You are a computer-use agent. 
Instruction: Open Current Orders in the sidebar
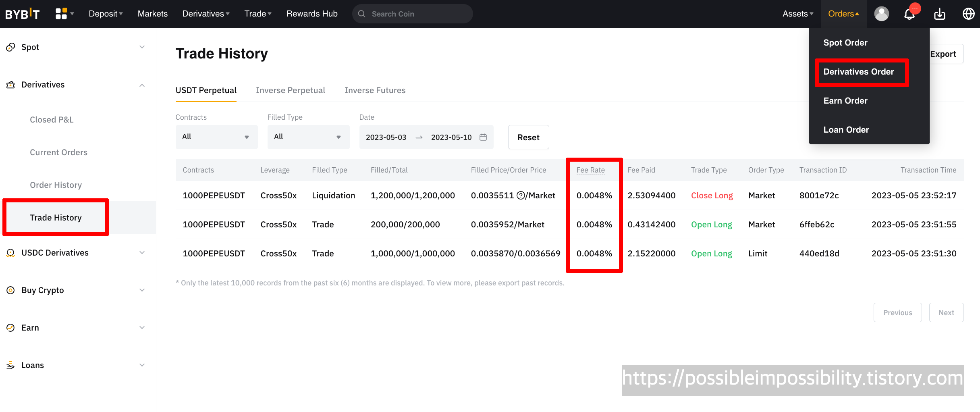coord(58,152)
